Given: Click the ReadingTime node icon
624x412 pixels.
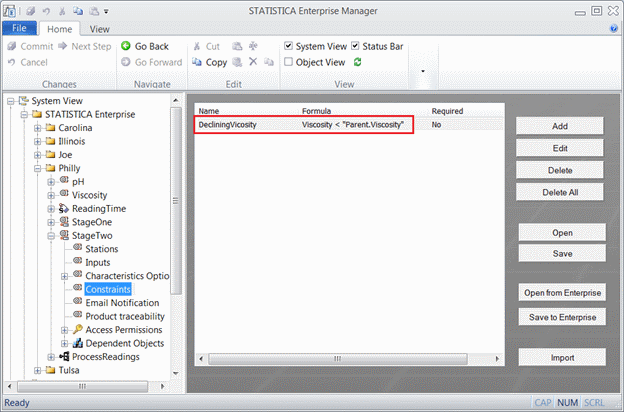Looking at the screenshot, I should pos(64,209).
